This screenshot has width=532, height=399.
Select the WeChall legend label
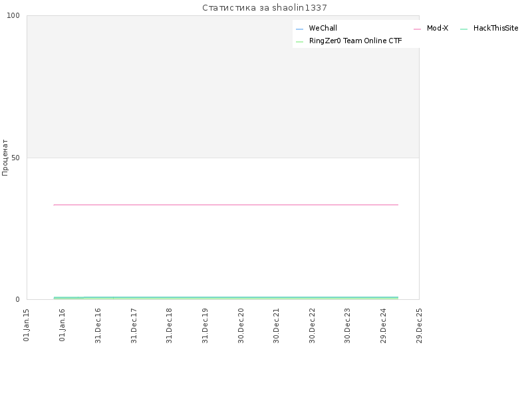tap(323, 28)
